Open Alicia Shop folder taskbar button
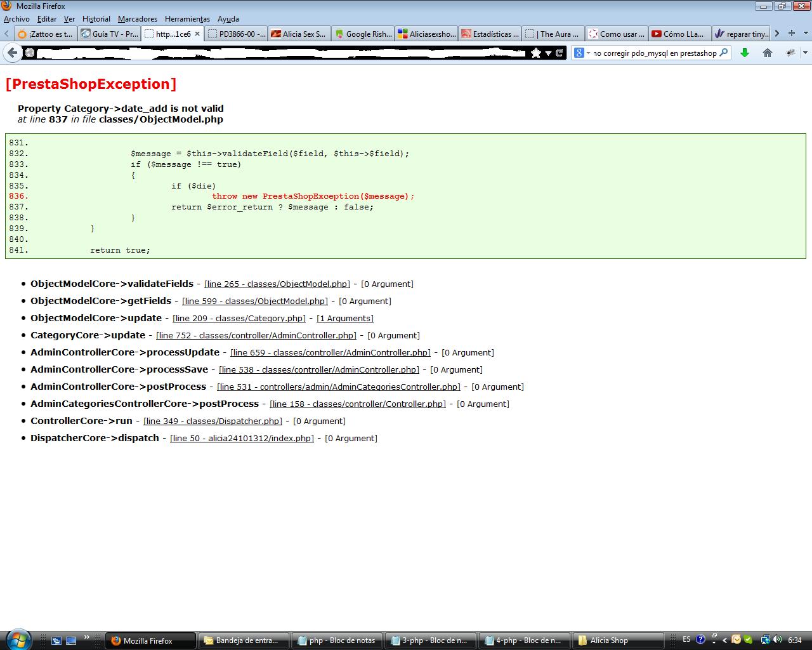This screenshot has height=650, width=812. (x=618, y=640)
